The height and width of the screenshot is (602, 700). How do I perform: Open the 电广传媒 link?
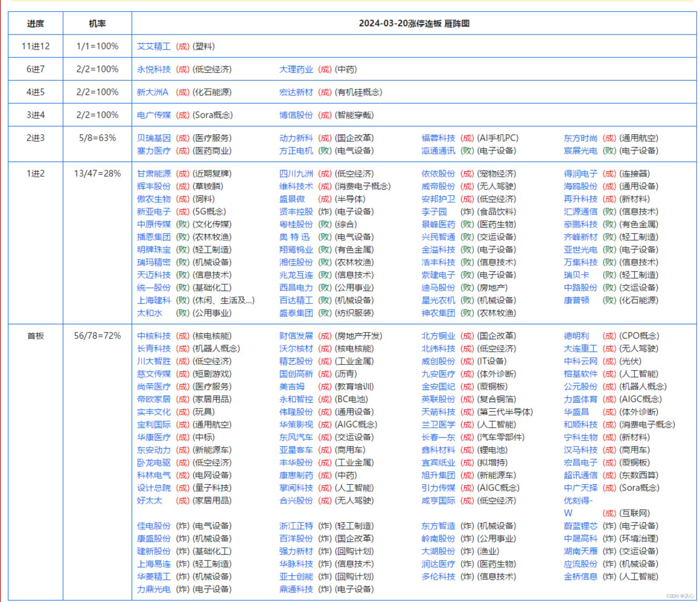coord(154,115)
